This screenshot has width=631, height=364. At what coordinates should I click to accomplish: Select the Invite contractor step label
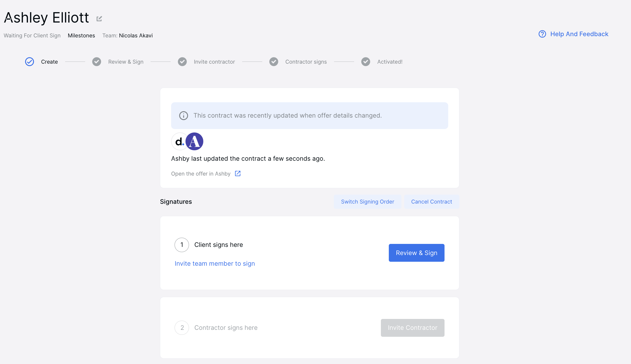click(x=214, y=62)
